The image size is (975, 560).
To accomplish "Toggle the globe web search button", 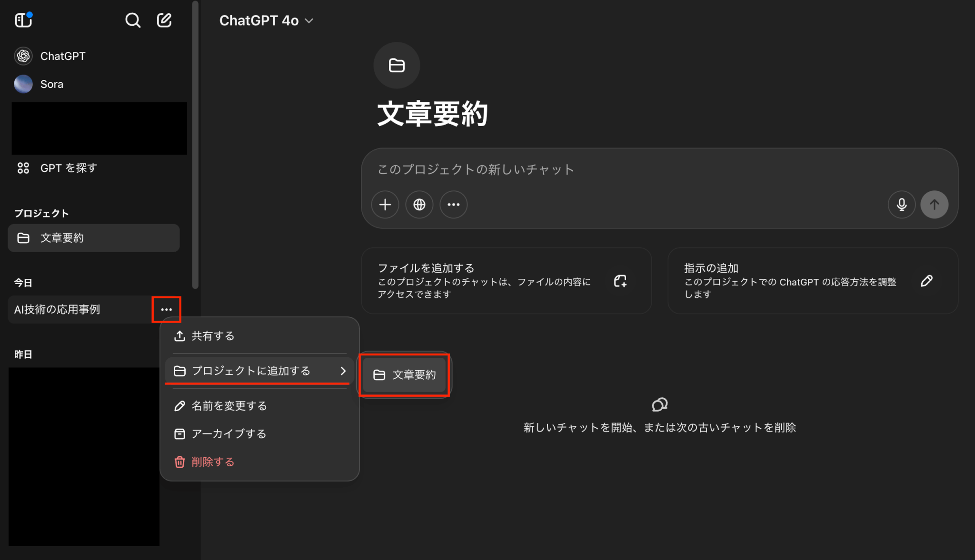I will pyautogui.click(x=419, y=205).
